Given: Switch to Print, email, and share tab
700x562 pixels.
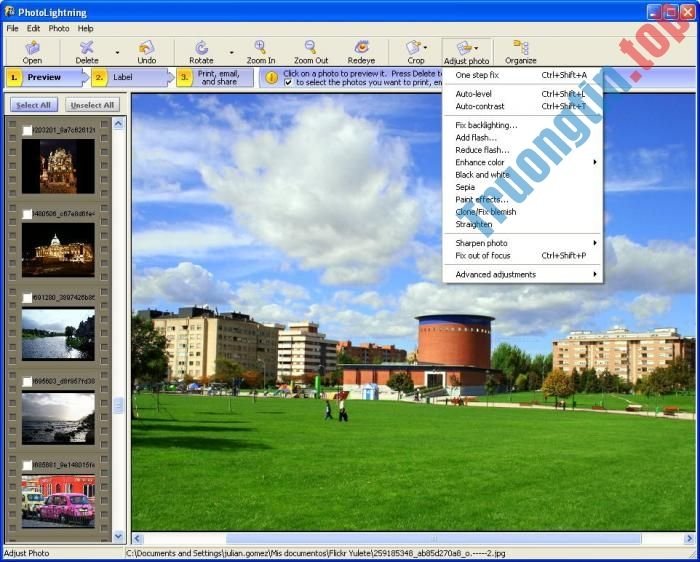Looking at the screenshot, I should click(215, 77).
